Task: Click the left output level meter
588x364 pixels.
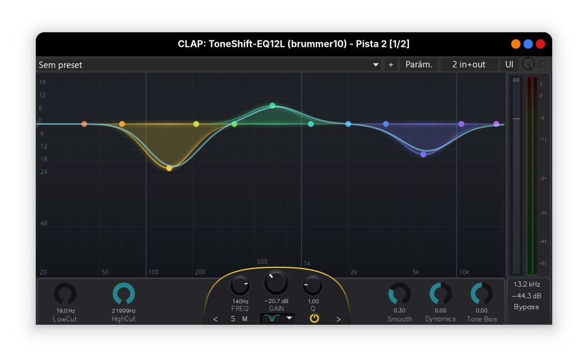Action: coord(529,176)
